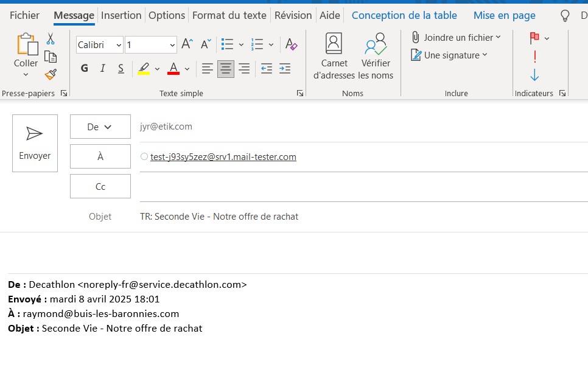Screen dimensions: 588x387
Task: Toggle bold formatting G button
Action: click(x=85, y=69)
